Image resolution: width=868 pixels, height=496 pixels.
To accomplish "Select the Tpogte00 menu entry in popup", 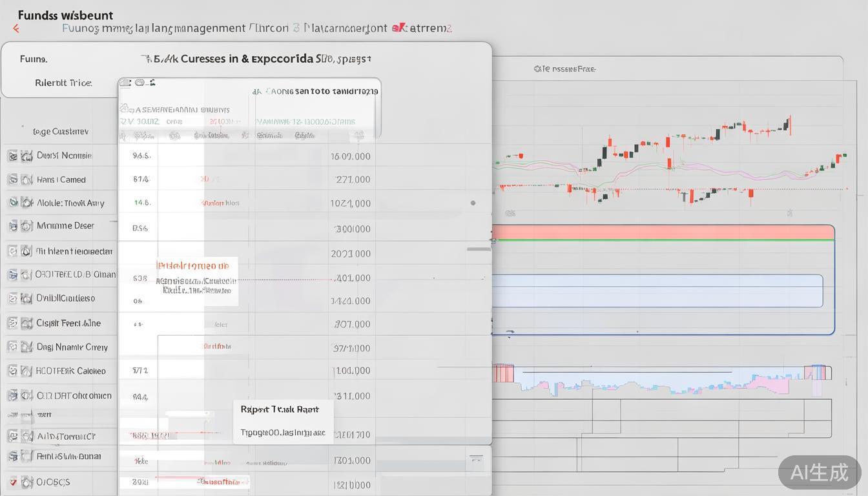I will click(x=282, y=433).
